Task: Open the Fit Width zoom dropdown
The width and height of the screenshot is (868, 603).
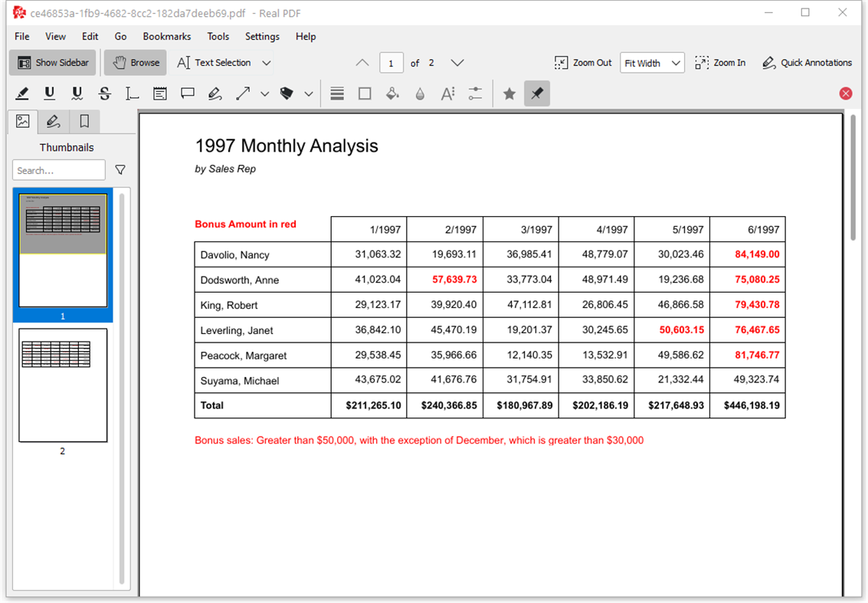Action: 651,63
